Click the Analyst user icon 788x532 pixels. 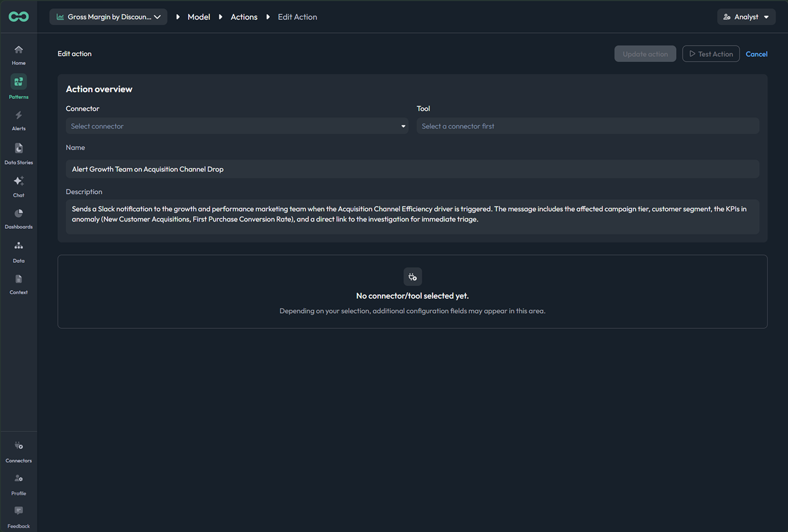727,17
